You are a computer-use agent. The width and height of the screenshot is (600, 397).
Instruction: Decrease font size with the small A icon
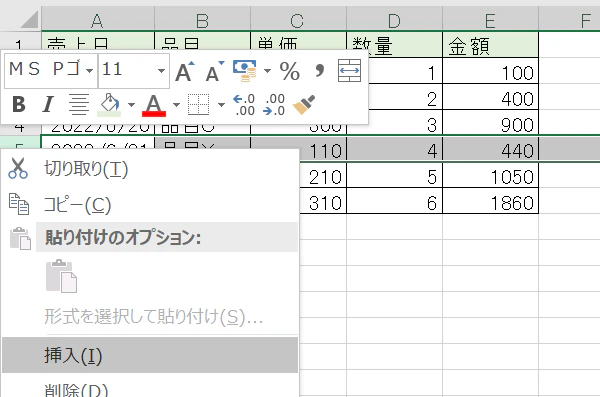(x=214, y=71)
